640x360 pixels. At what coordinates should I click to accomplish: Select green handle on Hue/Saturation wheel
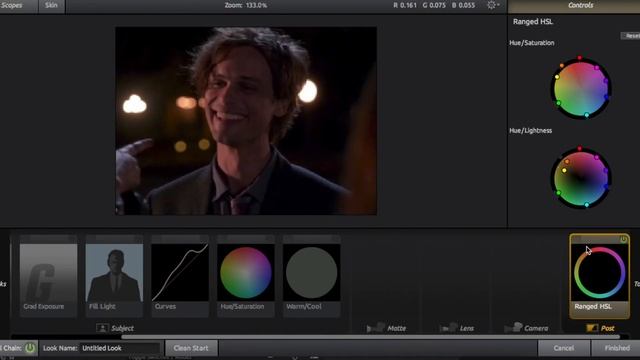tap(558, 103)
